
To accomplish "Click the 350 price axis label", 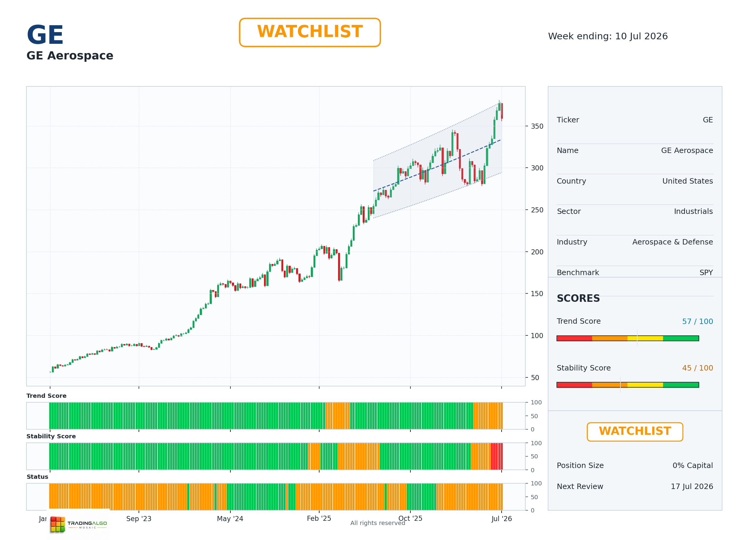I will pyautogui.click(x=537, y=126).
